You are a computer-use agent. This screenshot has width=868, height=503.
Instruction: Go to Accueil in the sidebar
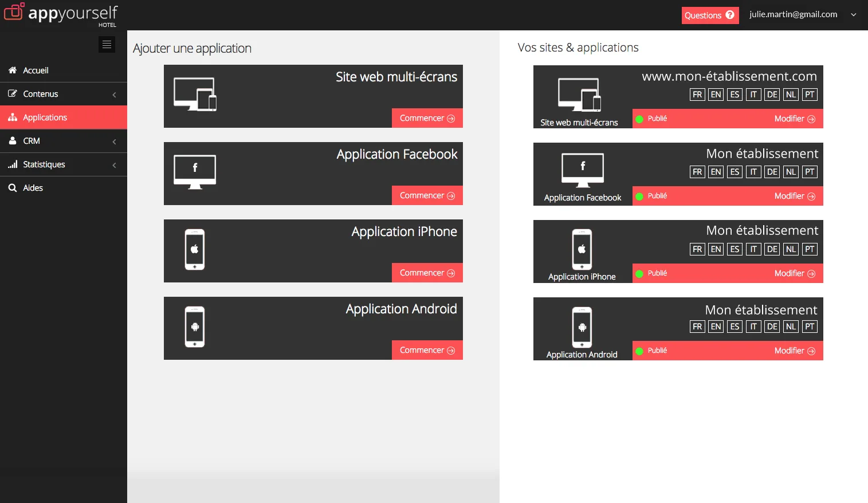click(x=64, y=70)
